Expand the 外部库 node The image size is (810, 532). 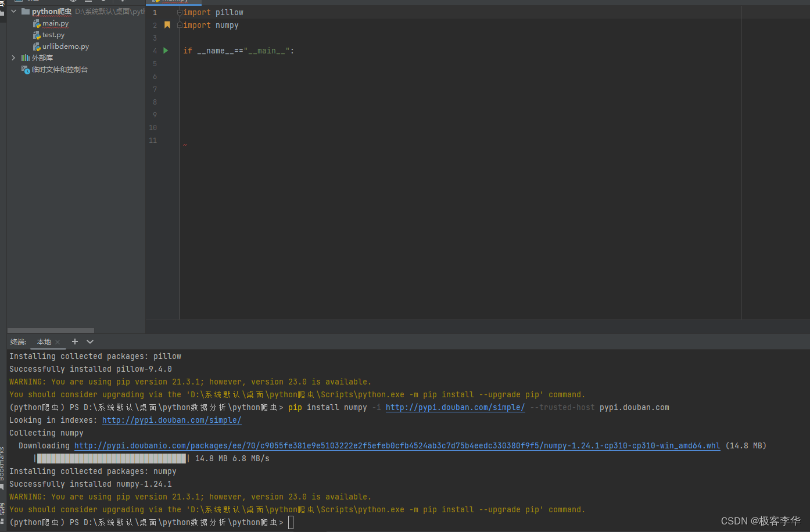13,58
